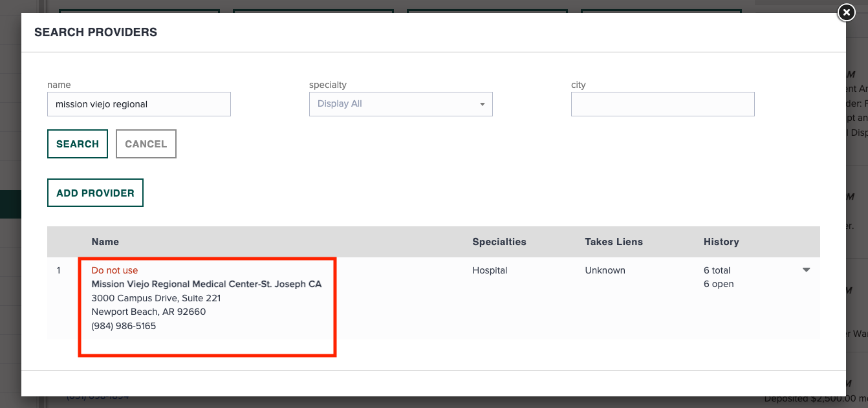This screenshot has height=408, width=868.
Task: Click the ADD PROVIDER button
Action: pyautogui.click(x=95, y=193)
